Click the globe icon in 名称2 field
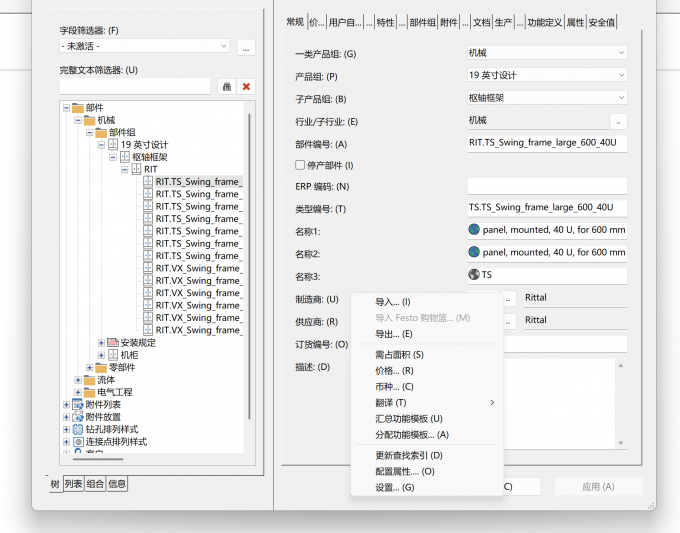 [x=474, y=252]
